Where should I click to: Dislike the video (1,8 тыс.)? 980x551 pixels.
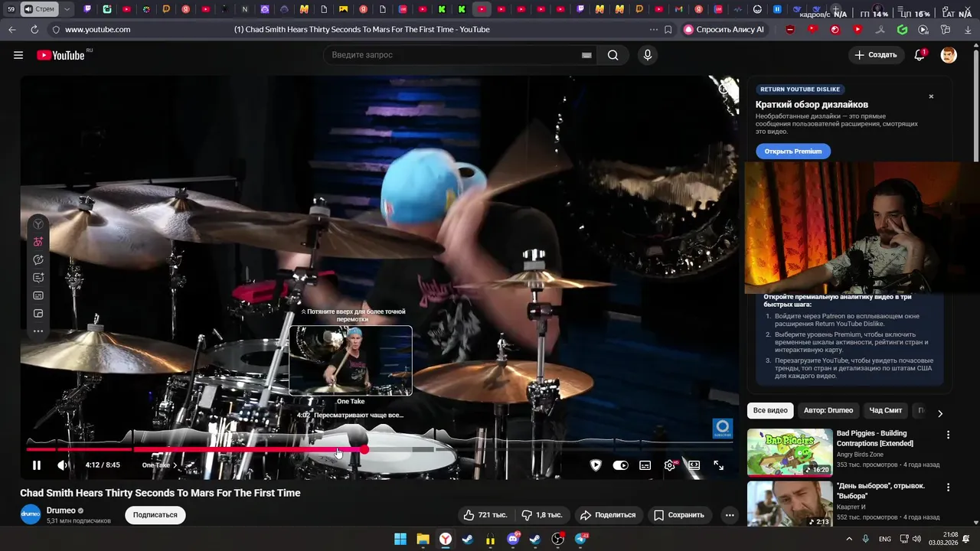(x=541, y=515)
